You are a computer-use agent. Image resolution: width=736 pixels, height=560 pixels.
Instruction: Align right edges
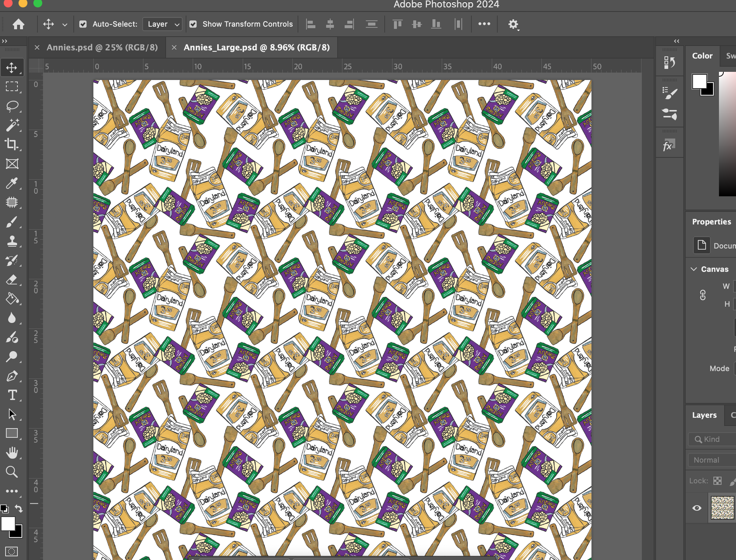(x=349, y=24)
